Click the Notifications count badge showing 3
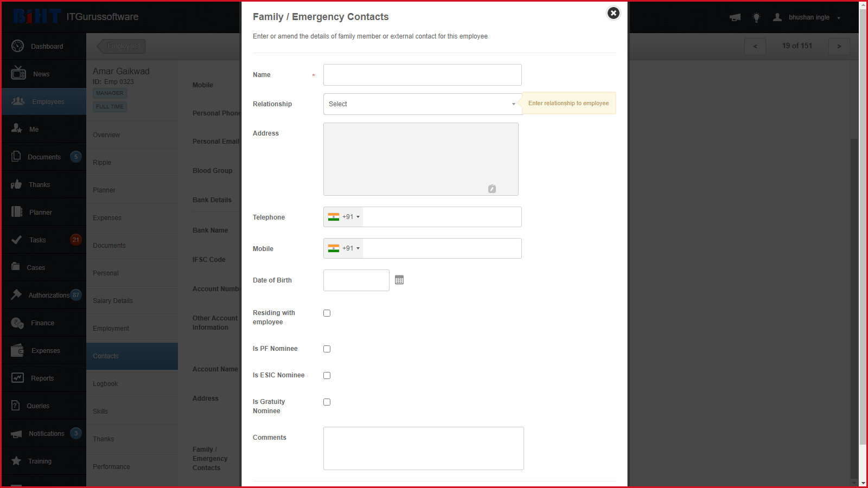 tap(76, 433)
